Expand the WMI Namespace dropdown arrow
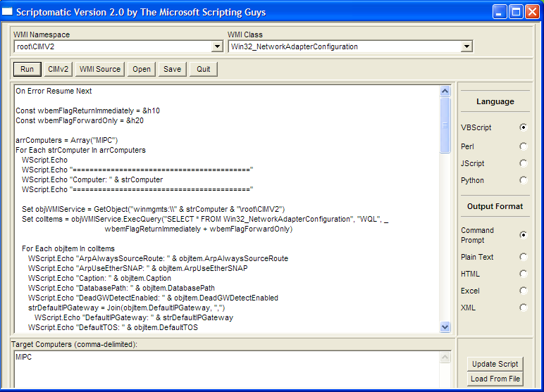The image size is (544, 392). [x=217, y=46]
